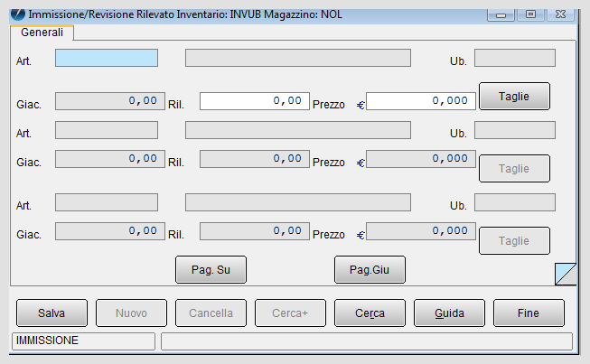This screenshot has width=590, height=364.
Task: Click the first Giac. quantity field
Action: click(110, 101)
